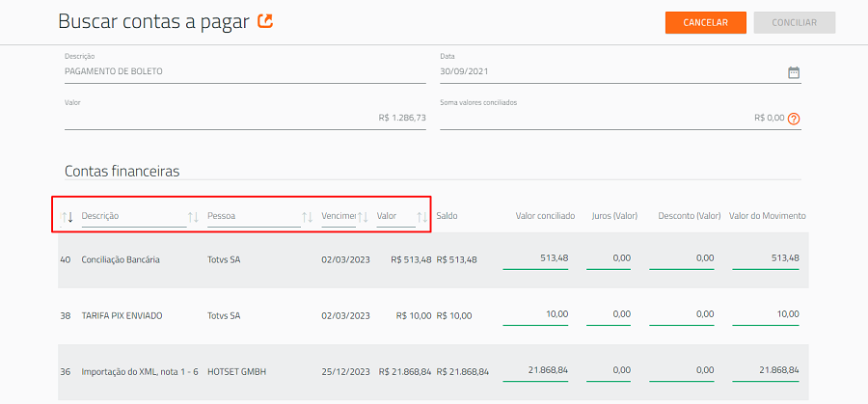Image resolution: width=868 pixels, height=404 pixels.
Task: Edit Valor conciliado 21.868,84 for HOTSET GMBH
Action: tap(535, 371)
